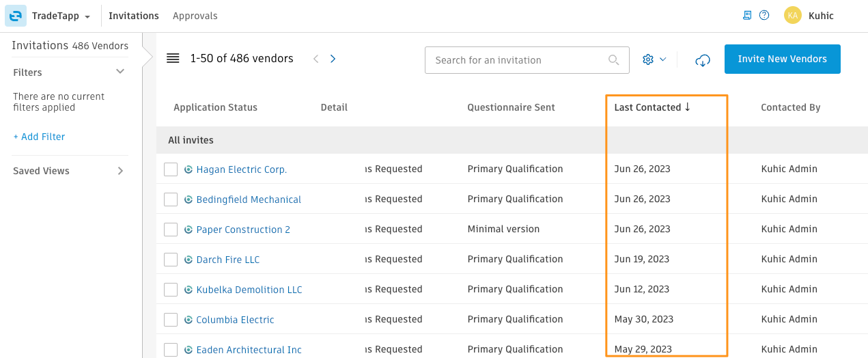Image resolution: width=868 pixels, height=358 pixels.
Task: Open the notes document icon in header
Action: pyautogui.click(x=747, y=15)
